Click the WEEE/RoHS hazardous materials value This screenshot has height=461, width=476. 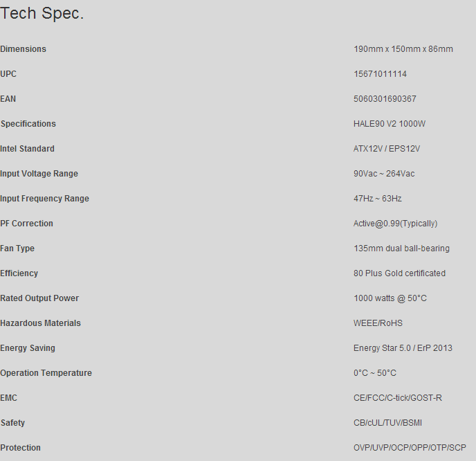pos(378,323)
